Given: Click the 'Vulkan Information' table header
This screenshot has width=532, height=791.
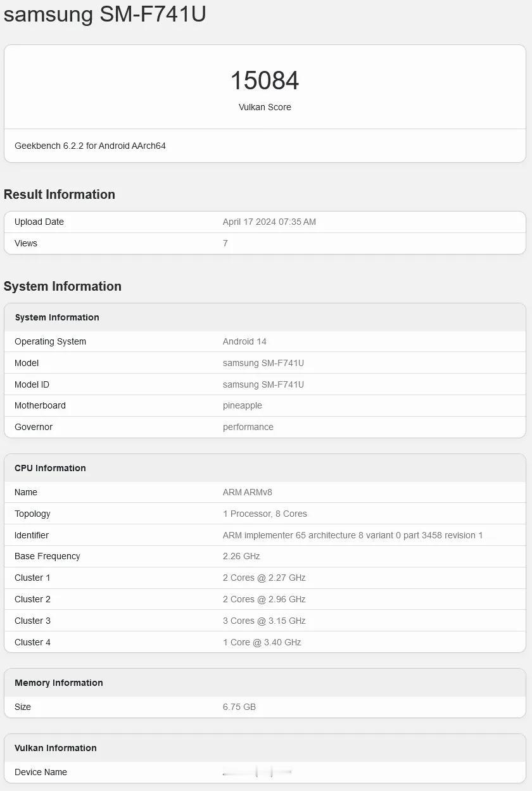Looking at the screenshot, I should pos(56,748).
